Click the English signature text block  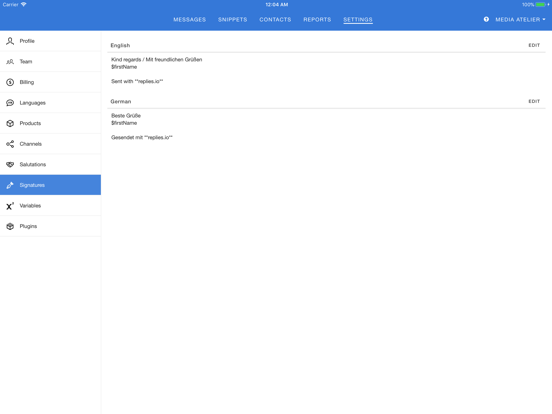point(156,70)
